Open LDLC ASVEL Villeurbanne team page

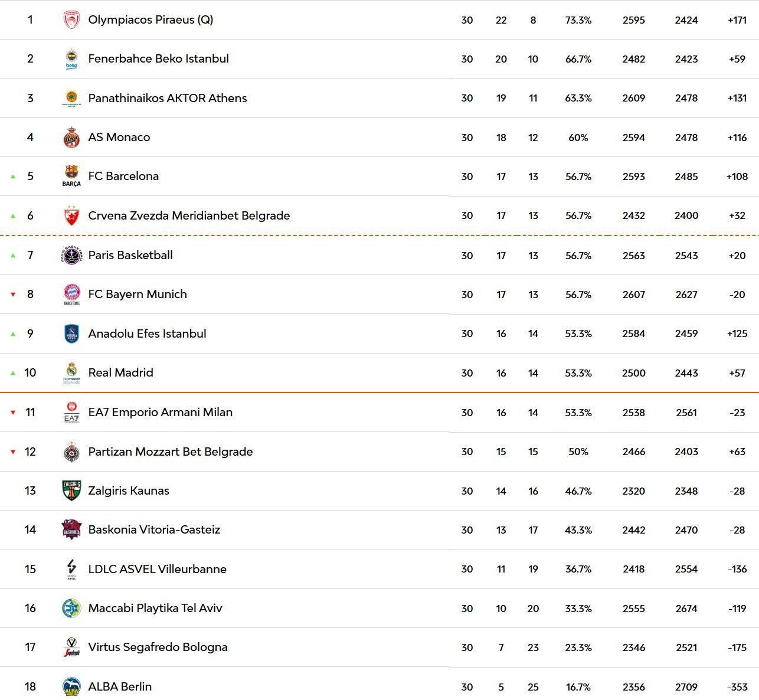pyautogui.click(x=157, y=569)
